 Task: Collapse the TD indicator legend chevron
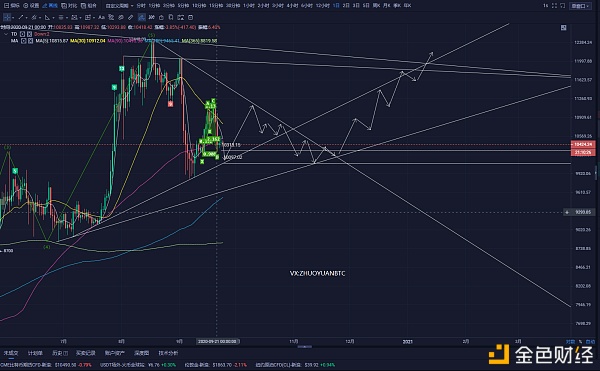(6, 34)
